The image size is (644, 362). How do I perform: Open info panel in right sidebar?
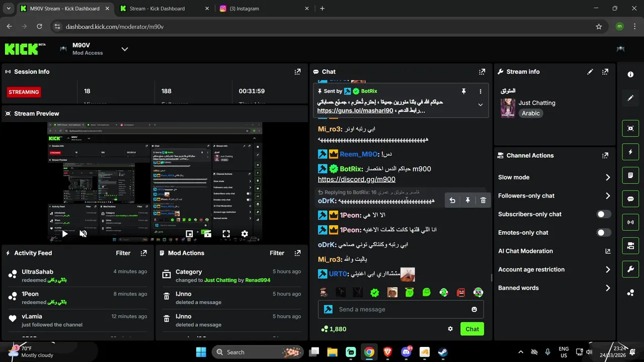(630, 74)
